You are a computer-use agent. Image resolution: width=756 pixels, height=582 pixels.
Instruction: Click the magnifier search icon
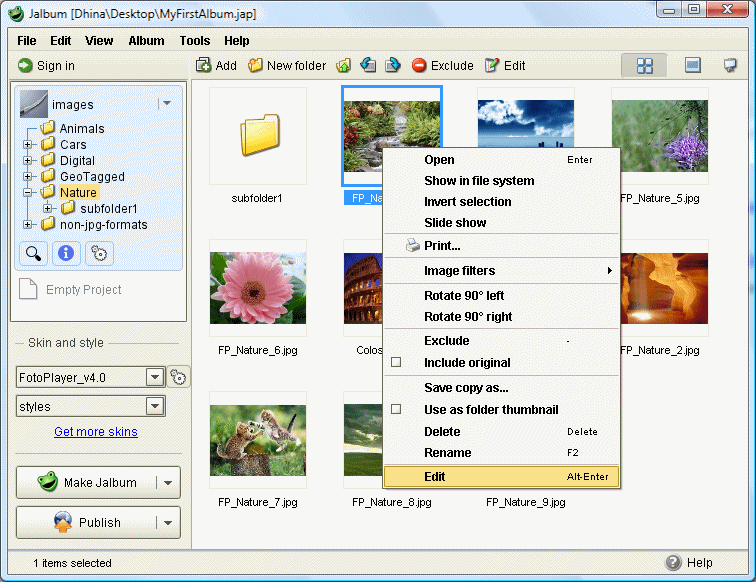pos(33,253)
